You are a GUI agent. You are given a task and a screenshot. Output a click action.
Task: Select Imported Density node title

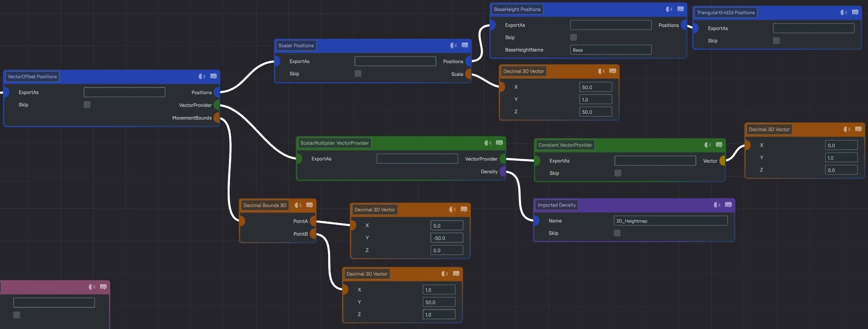(557, 205)
